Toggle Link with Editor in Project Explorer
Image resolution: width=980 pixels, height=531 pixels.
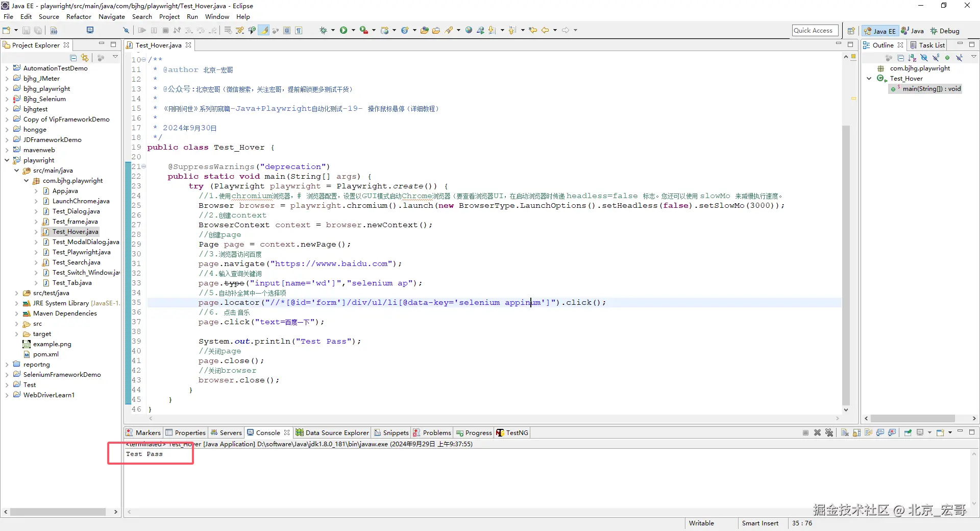point(85,58)
